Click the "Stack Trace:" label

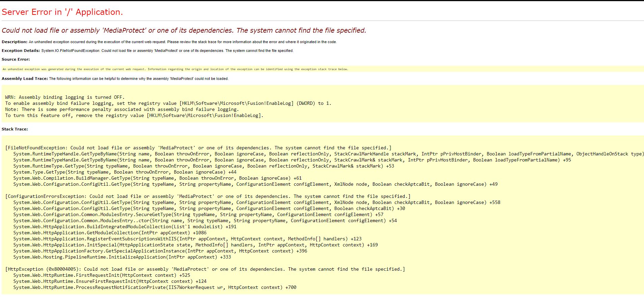[x=15, y=129]
